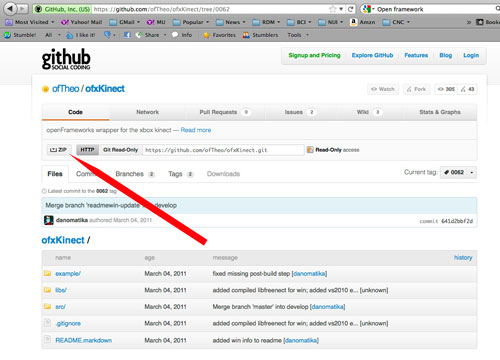Bookmark page with star icon
The height and width of the screenshot is (360, 500).
point(332,9)
